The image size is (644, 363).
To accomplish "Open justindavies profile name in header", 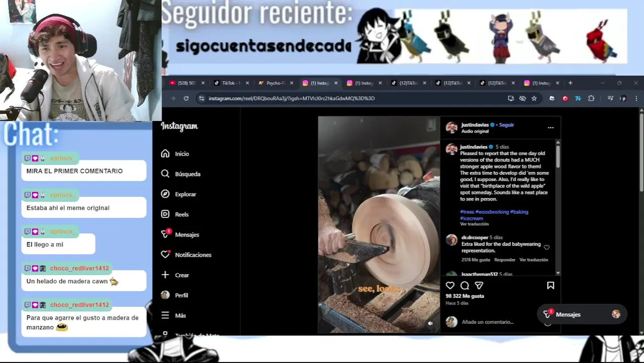I will tap(475, 125).
